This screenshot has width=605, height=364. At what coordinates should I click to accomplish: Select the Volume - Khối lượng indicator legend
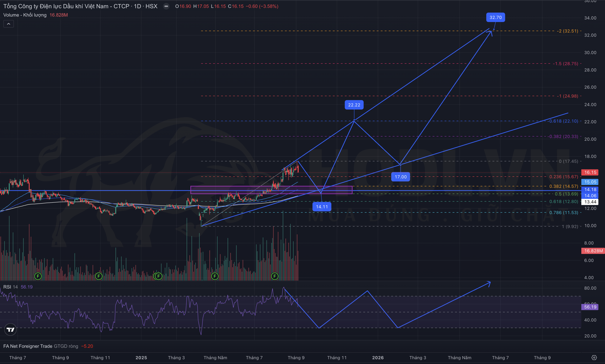[x=25, y=15]
